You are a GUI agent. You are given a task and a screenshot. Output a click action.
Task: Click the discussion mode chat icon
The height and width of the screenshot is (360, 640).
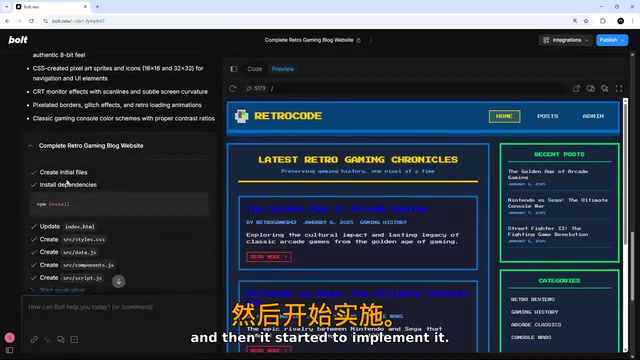pyautogui.click(x=61, y=339)
